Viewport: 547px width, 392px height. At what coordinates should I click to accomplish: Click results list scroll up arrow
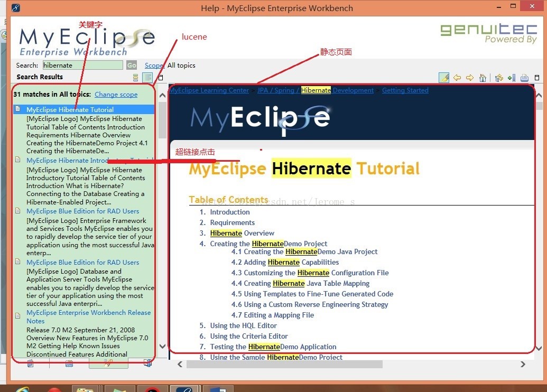(x=162, y=95)
